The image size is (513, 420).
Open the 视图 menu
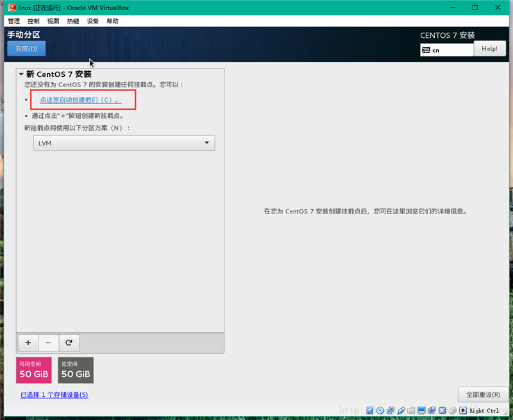53,21
